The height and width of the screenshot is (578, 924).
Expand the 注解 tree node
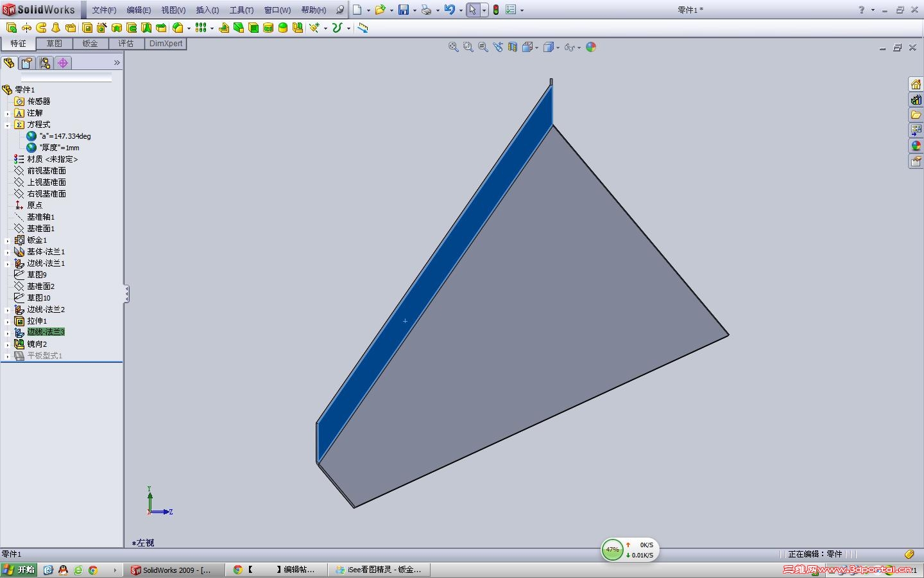pos(8,114)
